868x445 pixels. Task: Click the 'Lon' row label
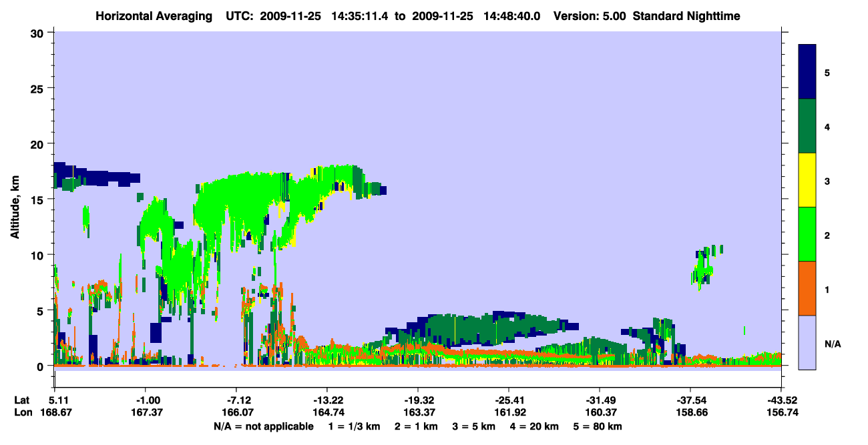23,412
